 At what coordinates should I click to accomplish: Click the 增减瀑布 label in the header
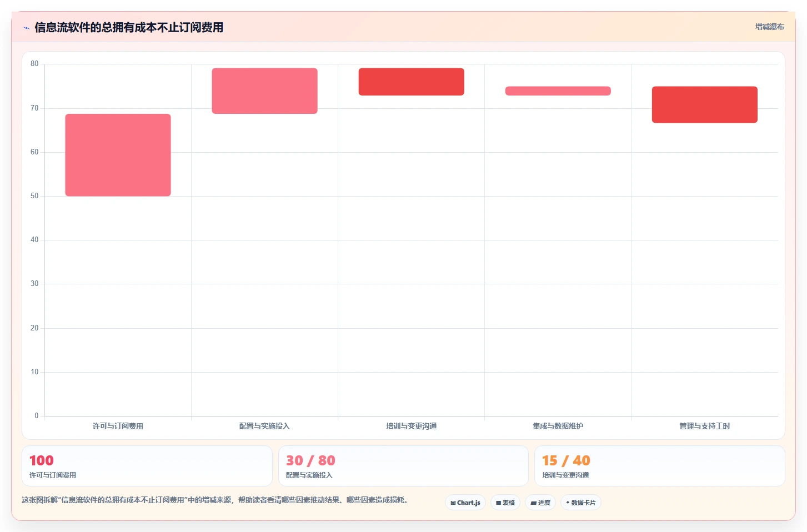(769, 27)
